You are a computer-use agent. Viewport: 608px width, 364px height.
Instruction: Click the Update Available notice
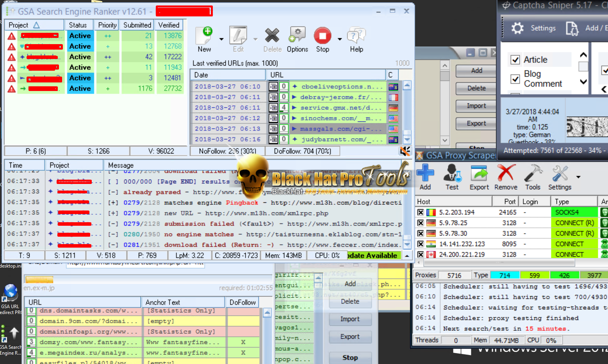[x=373, y=255]
